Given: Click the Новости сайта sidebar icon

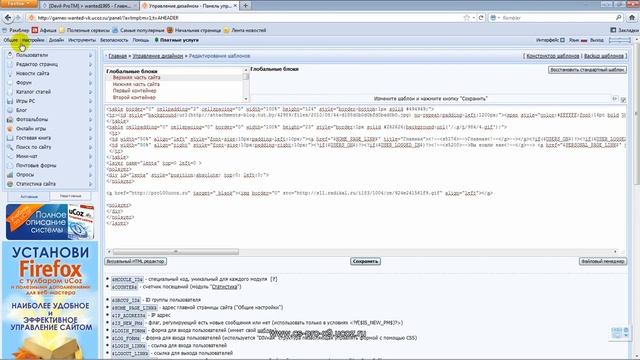Looking at the screenshot, I should [x=10, y=73].
